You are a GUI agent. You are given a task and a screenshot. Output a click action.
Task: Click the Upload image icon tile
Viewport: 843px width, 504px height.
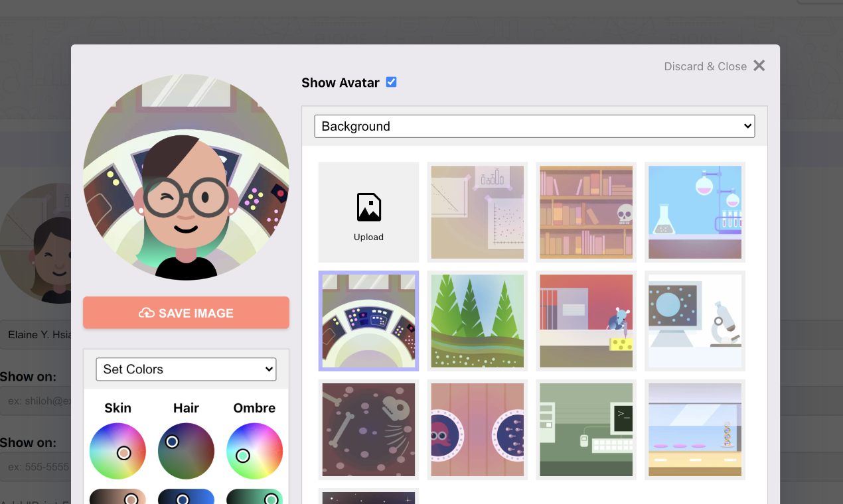pyautogui.click(x=368, y=212)
